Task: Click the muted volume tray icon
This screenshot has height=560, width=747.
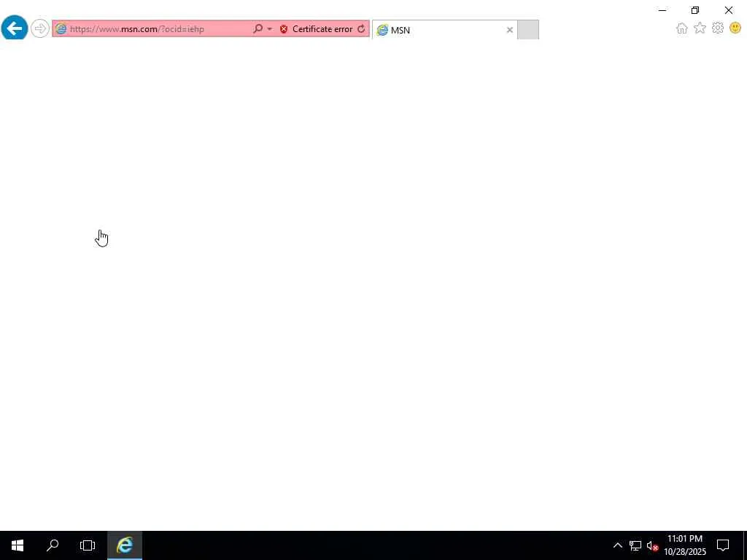Action: [x=652, y=545]
